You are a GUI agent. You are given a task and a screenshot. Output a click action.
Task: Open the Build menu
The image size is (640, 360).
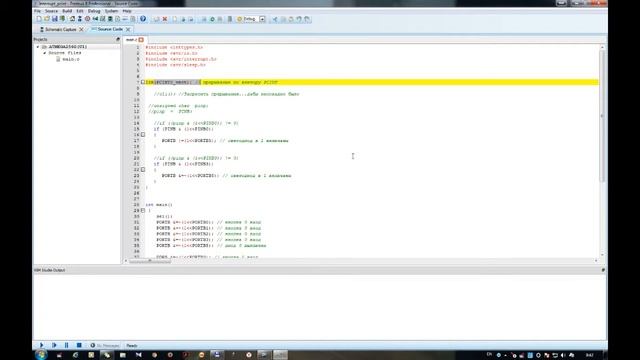[67, 11]
